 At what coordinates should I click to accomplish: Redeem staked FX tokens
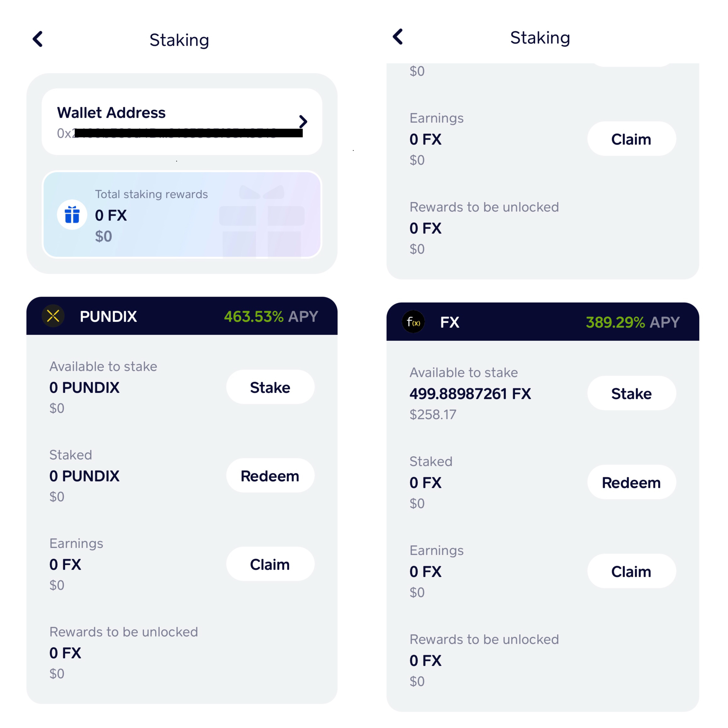point(632,482)
